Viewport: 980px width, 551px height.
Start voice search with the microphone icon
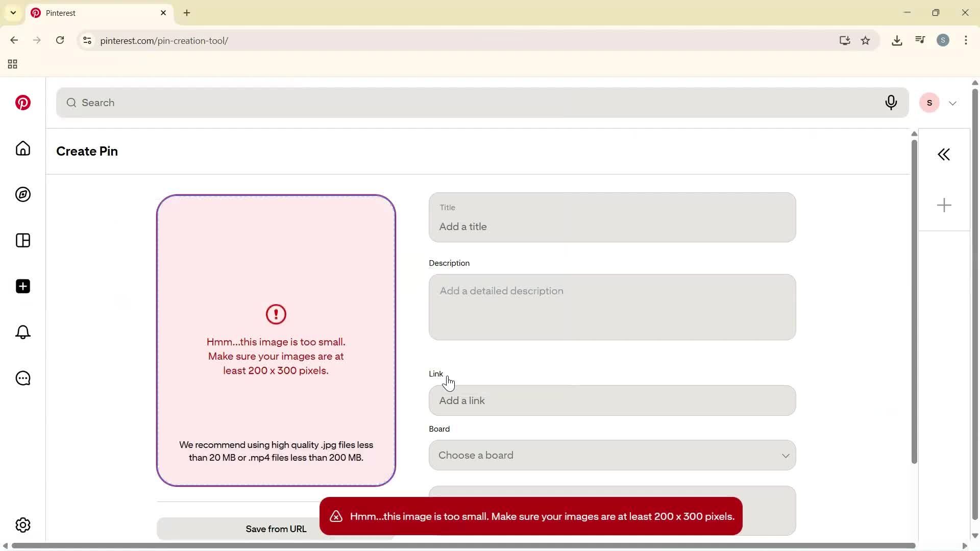[891, 103]
